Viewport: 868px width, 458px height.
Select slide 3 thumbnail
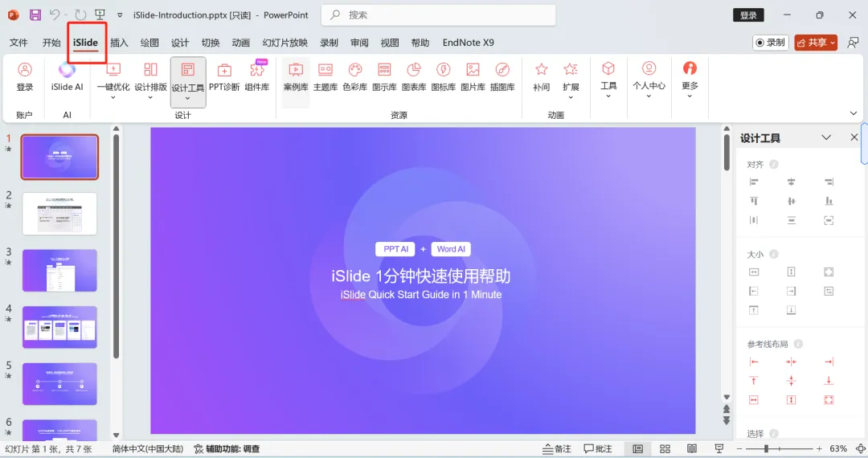click(x=59, y=271)
